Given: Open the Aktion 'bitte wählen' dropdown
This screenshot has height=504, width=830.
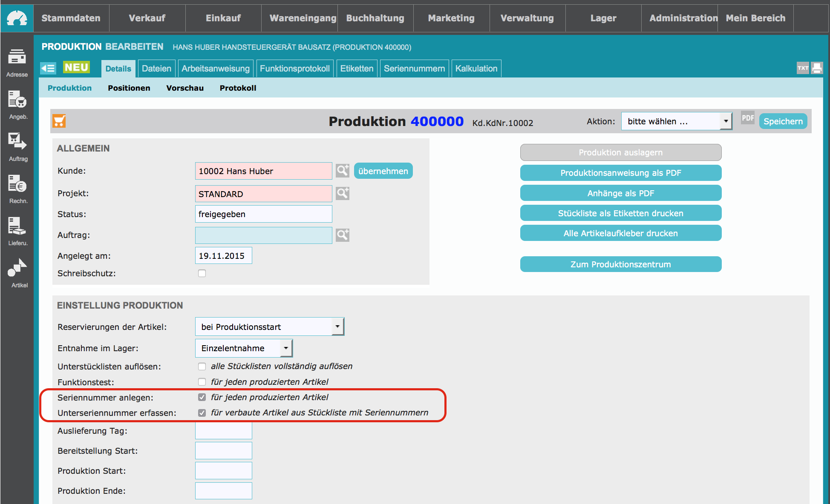Looking at the screenshot, I should click(677, 121).
